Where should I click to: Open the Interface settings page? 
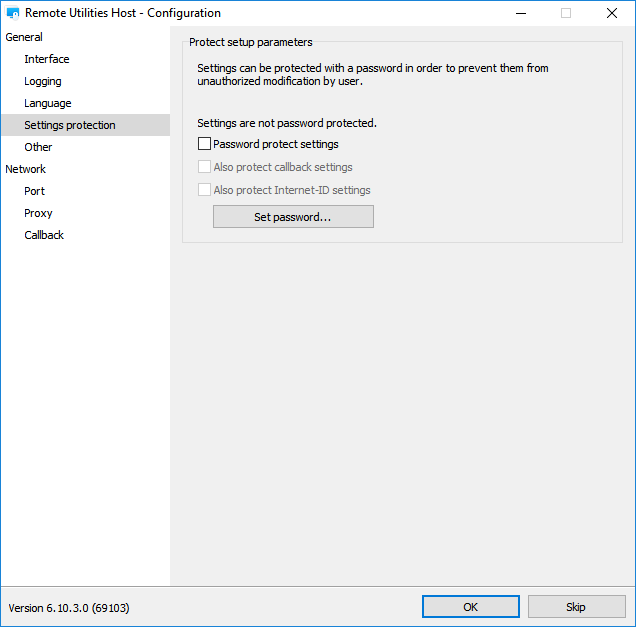(47, 59)
